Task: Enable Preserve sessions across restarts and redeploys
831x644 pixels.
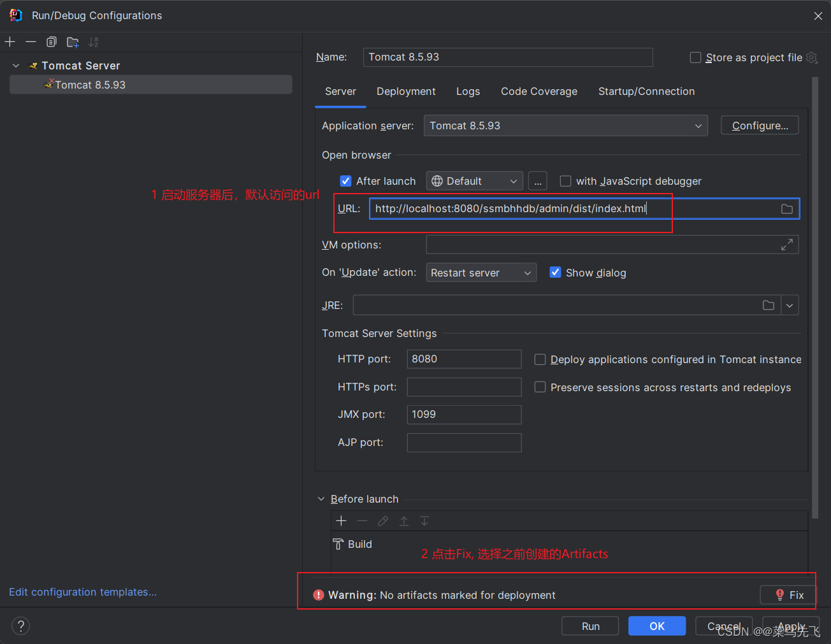Action: pos(540,387)
